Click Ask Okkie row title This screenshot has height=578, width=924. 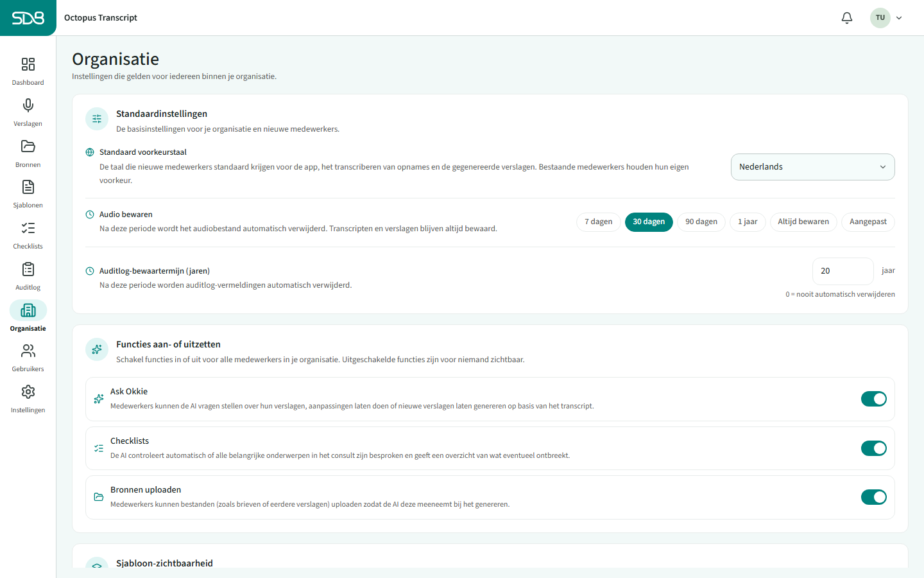(129, 392)
